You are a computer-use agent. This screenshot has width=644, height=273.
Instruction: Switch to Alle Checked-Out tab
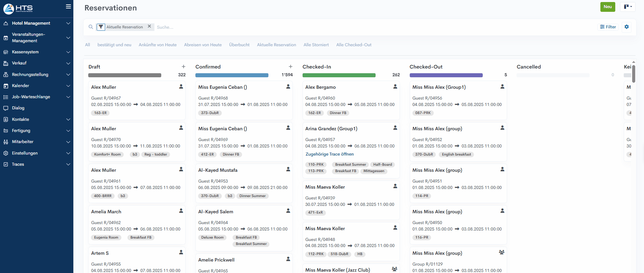[x=354, y=45]
